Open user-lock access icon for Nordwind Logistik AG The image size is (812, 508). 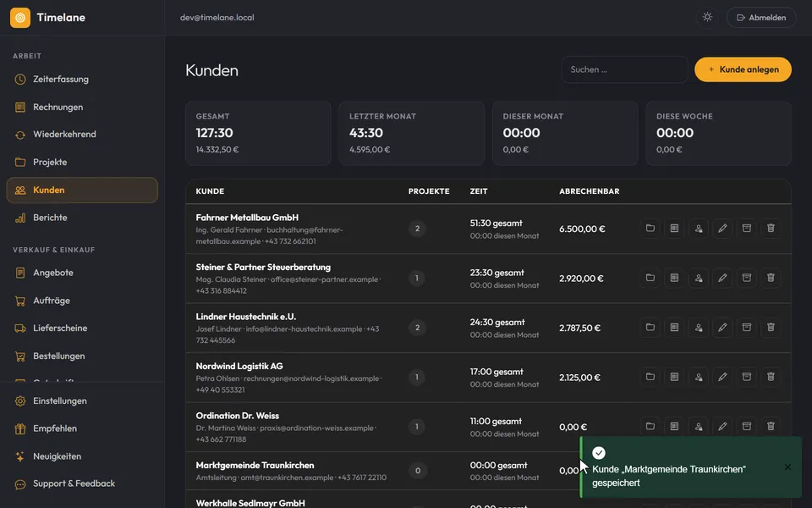coord(699,377)
